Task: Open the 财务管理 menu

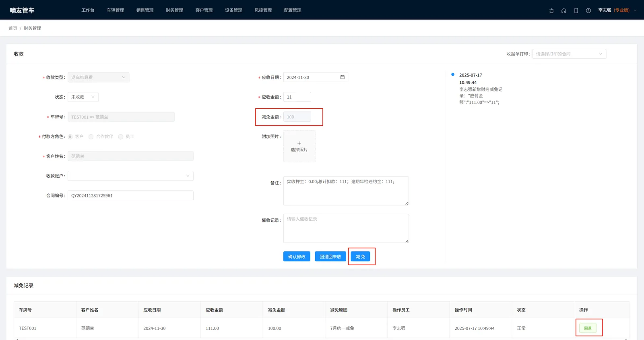Action: pyautogui.click(x=174, y=10)
